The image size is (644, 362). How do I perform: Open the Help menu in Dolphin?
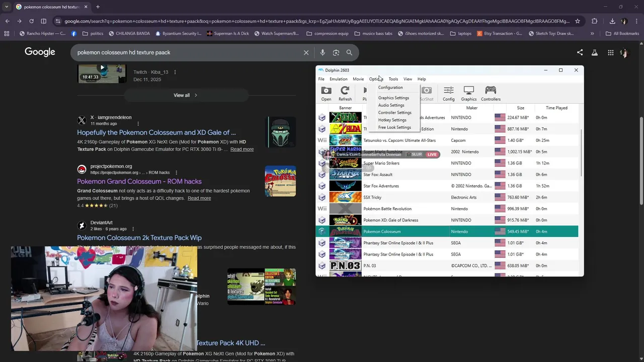[x=422, y=79]
